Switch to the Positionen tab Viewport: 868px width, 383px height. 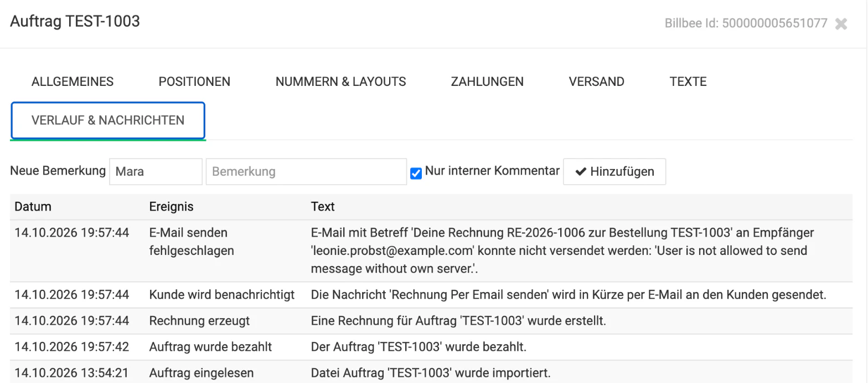[194, 81]
